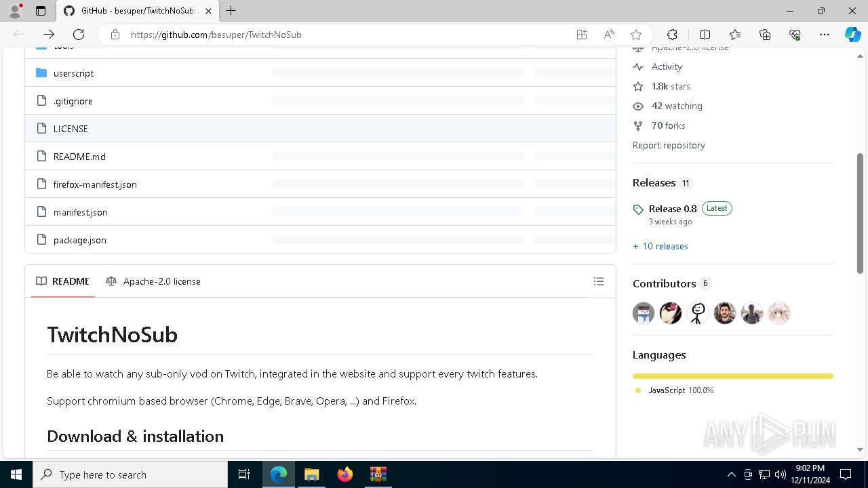Launch the Copilot sidebar icon
This screenshot has height=488, width=868.
tap(852, 35)
